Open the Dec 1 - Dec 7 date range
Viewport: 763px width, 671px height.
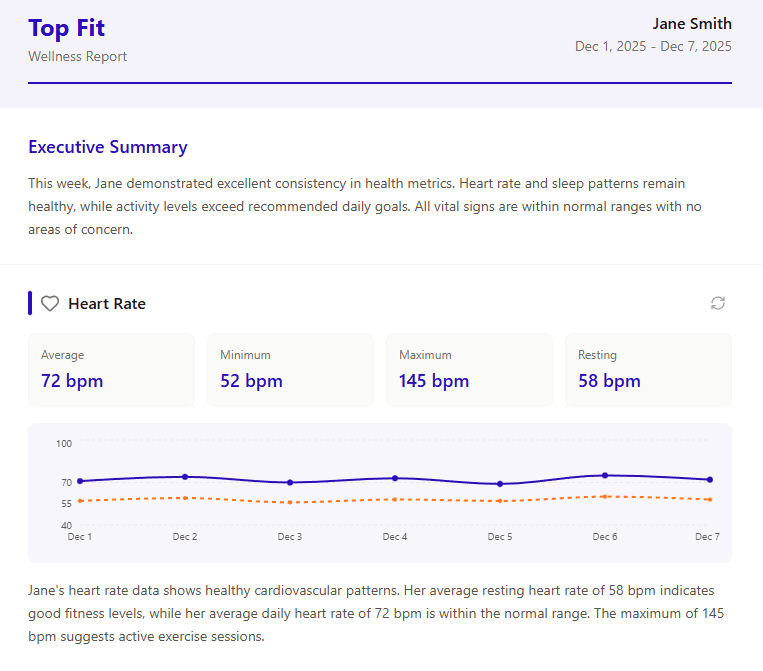[652, 47]
